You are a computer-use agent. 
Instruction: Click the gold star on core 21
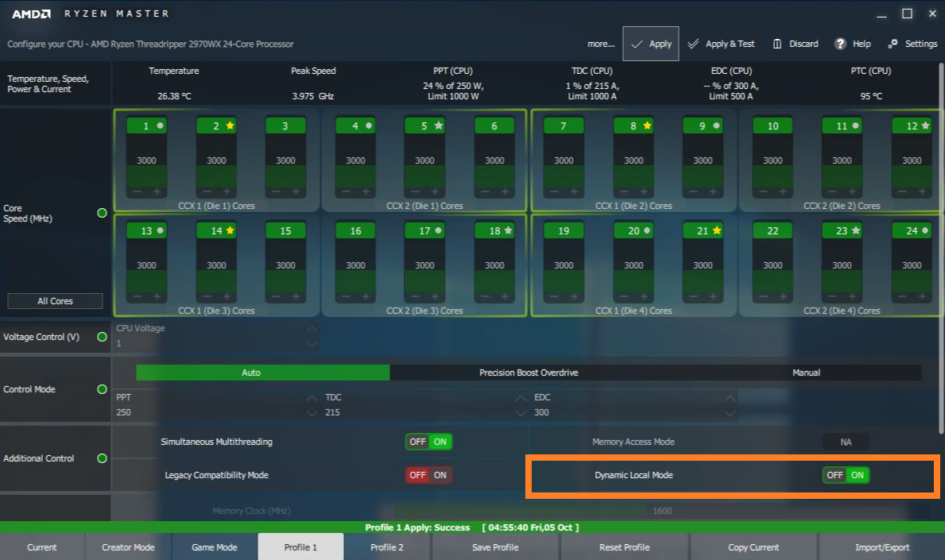716,230
